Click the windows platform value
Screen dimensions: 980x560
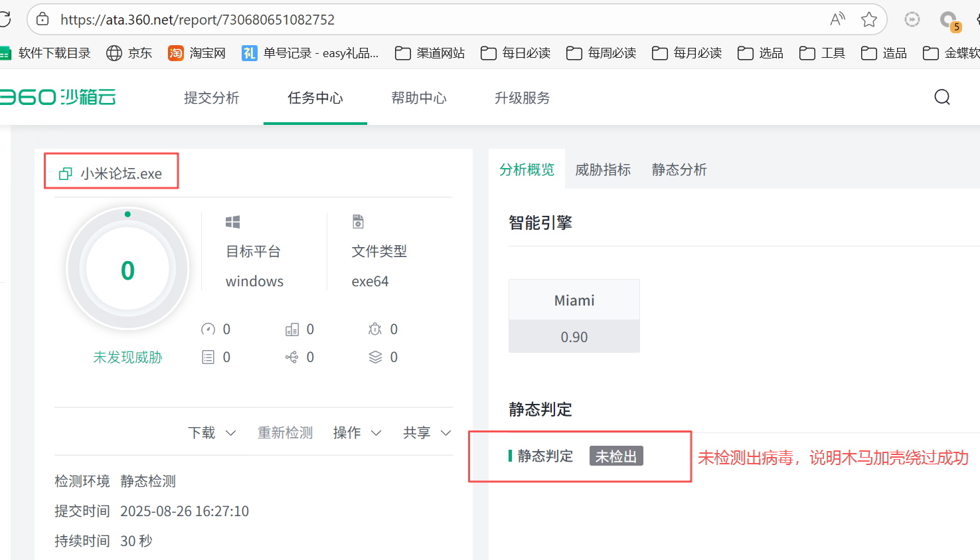tap(255, 282)
